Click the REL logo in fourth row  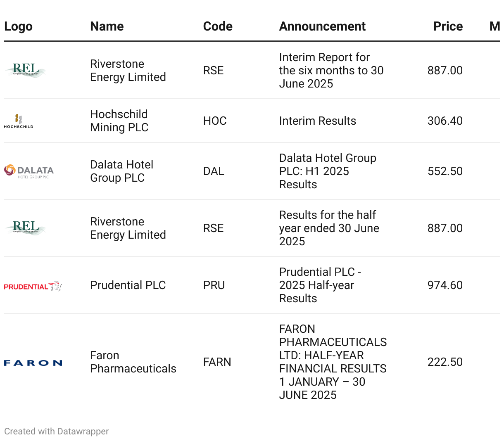25,228
